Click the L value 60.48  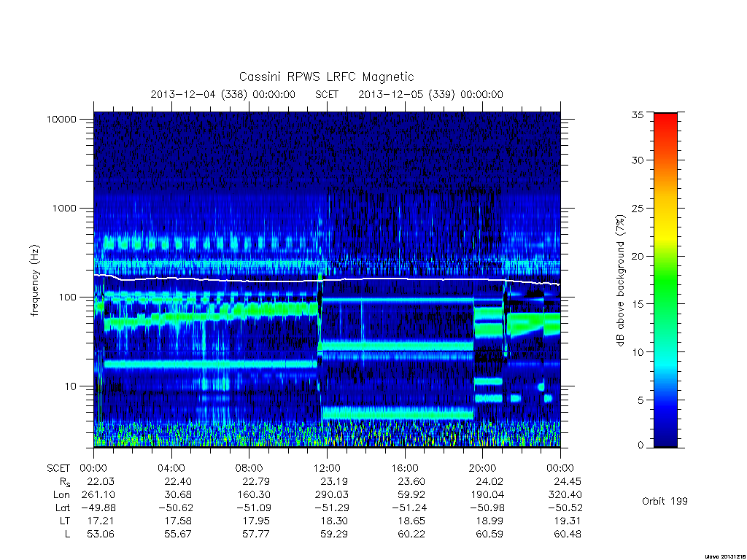[568, 534]
